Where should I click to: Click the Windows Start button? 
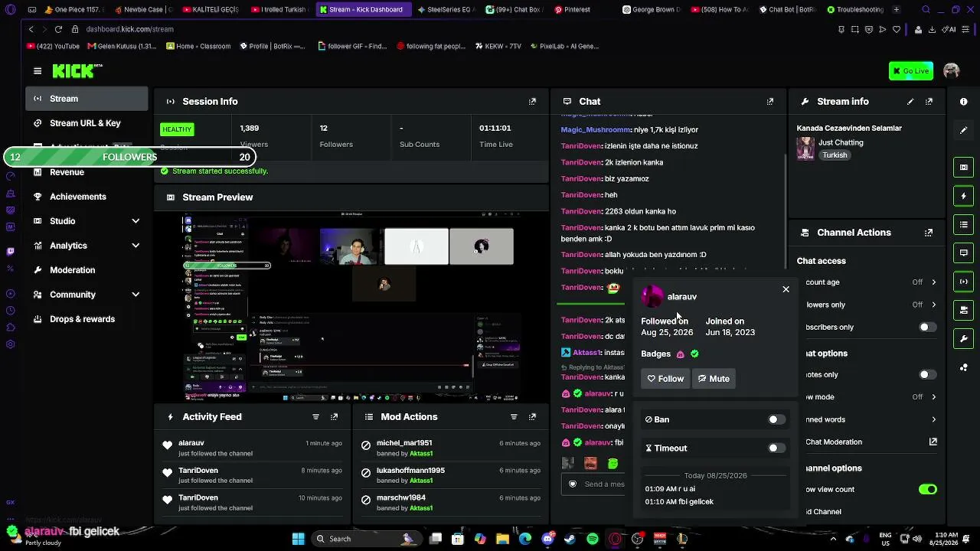click(299, 539)
